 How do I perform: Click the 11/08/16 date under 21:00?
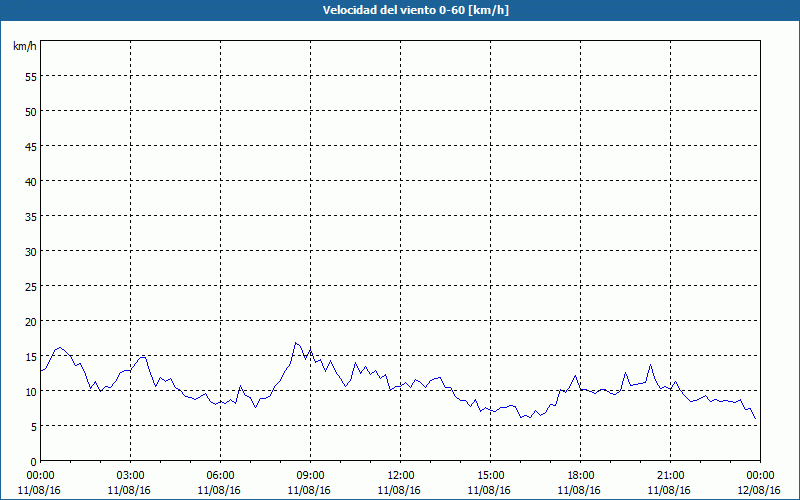(x=669, y=490)
